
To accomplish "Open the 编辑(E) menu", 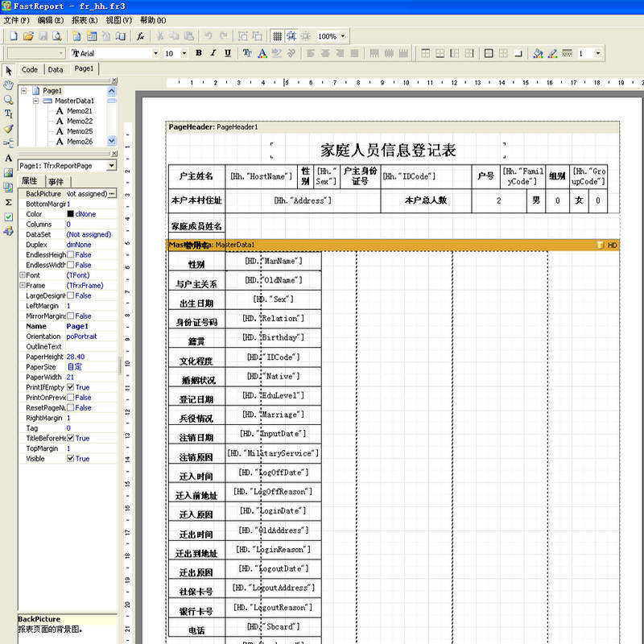I will coord(51,20).
